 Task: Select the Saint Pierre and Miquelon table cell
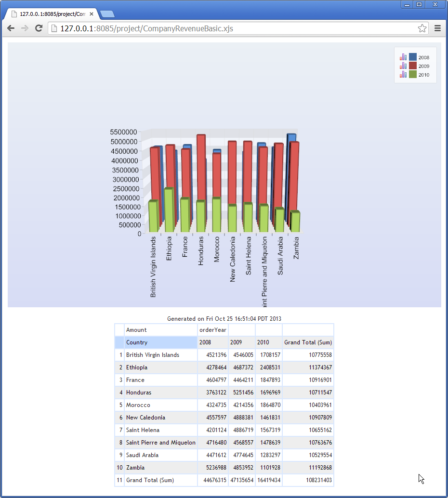[160, 443]
